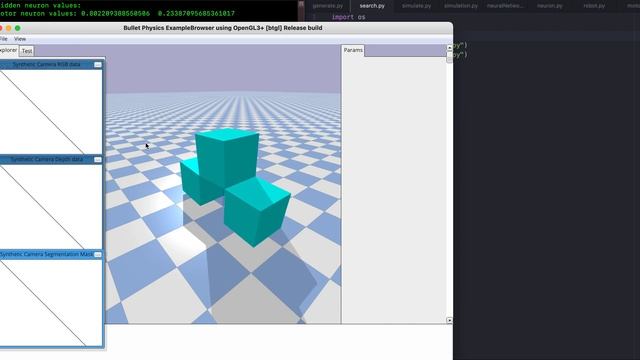Collapse the Synthetic Camera Segmentation Mask panel
640x360 pixels.
pyautogui.click(x=98, y=255)
